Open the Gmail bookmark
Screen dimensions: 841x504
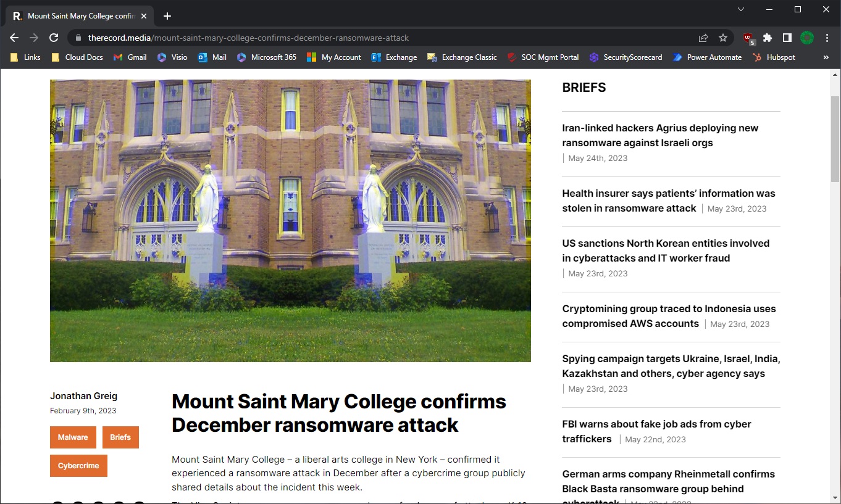(x=130, y=57)
